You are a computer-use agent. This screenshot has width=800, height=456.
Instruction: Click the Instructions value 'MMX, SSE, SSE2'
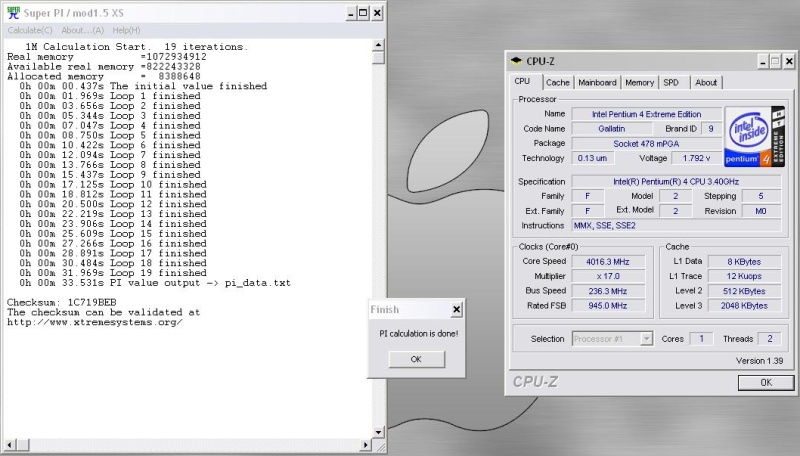676,225
